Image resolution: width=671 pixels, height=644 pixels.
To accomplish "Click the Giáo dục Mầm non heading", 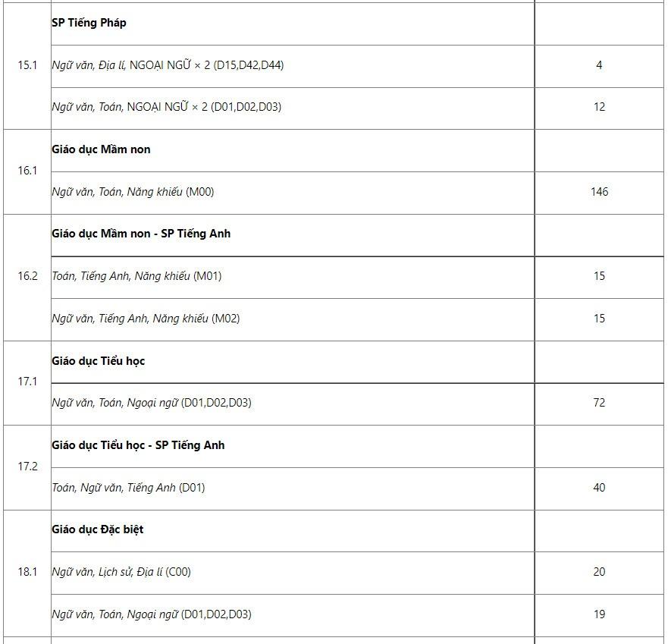I will pos(101,149).
